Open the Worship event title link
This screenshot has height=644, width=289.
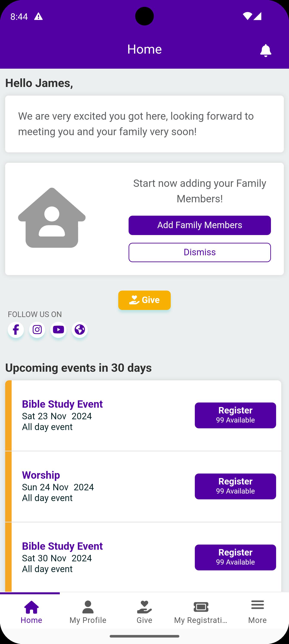[41, 475]
